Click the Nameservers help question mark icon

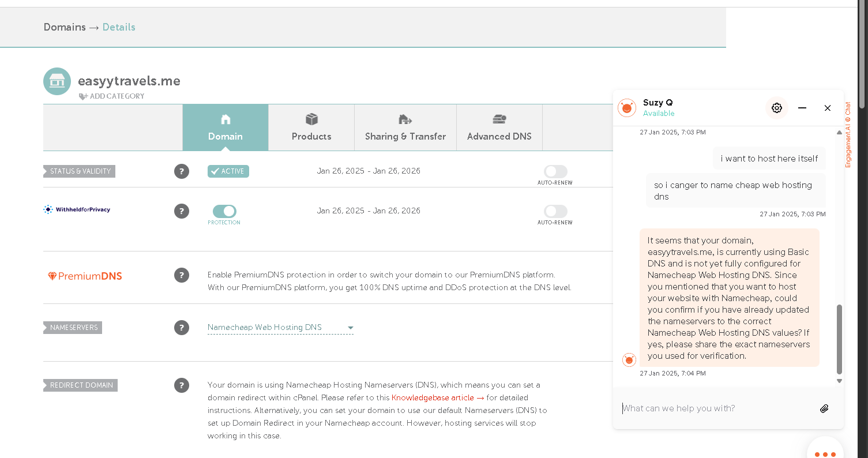click(182, 328)
